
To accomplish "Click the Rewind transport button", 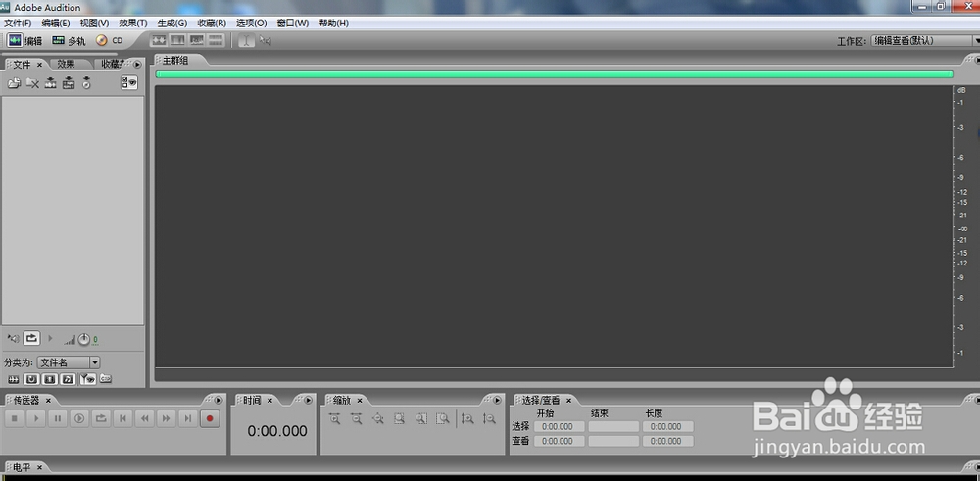I will 144,418.
